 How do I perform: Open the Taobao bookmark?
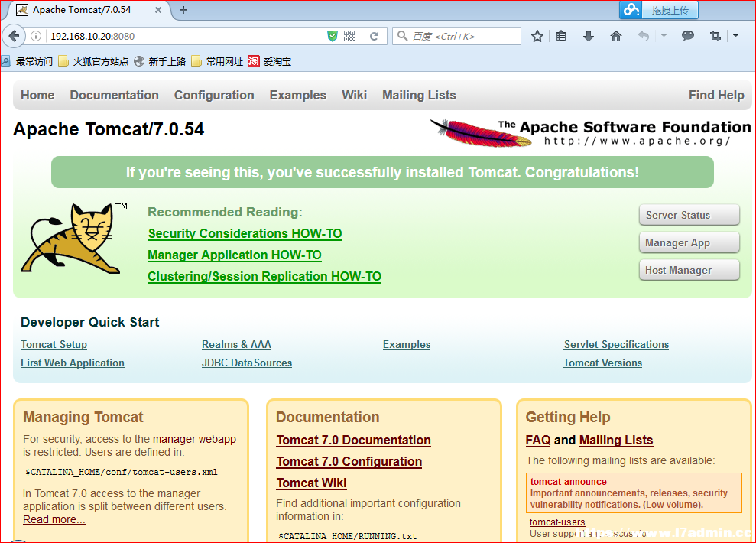270,61
